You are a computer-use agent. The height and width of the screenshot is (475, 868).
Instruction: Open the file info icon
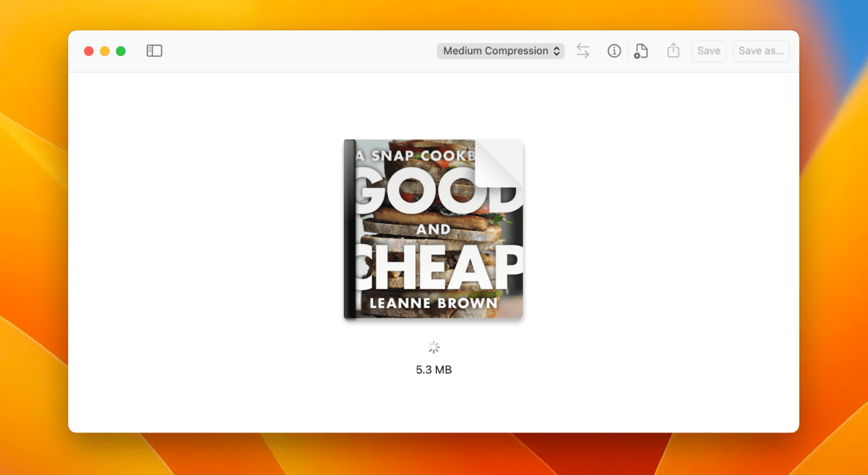point(614,51)
